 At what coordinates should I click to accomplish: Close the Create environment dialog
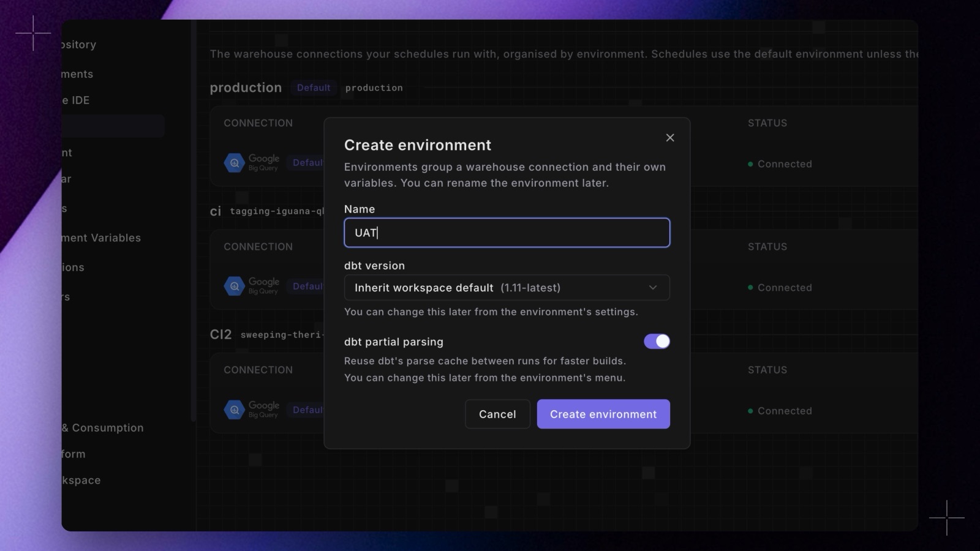(670, 138)
